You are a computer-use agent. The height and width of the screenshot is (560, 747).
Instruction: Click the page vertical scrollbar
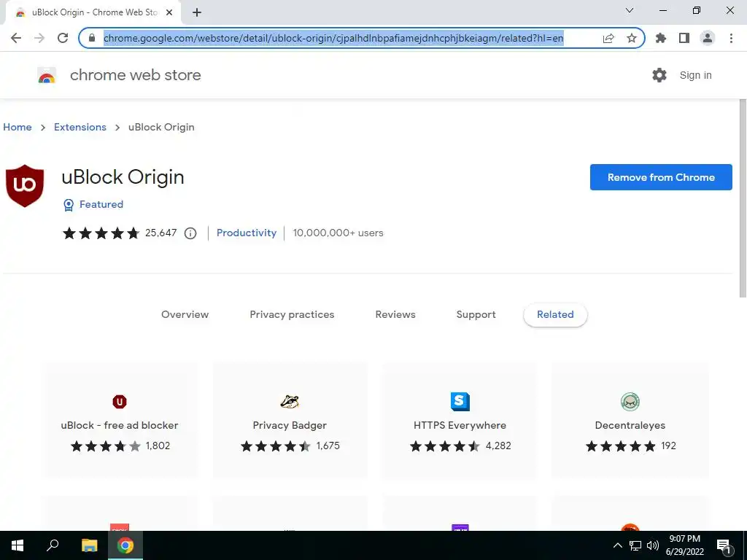pyautogui.click(x=743, y=198)
